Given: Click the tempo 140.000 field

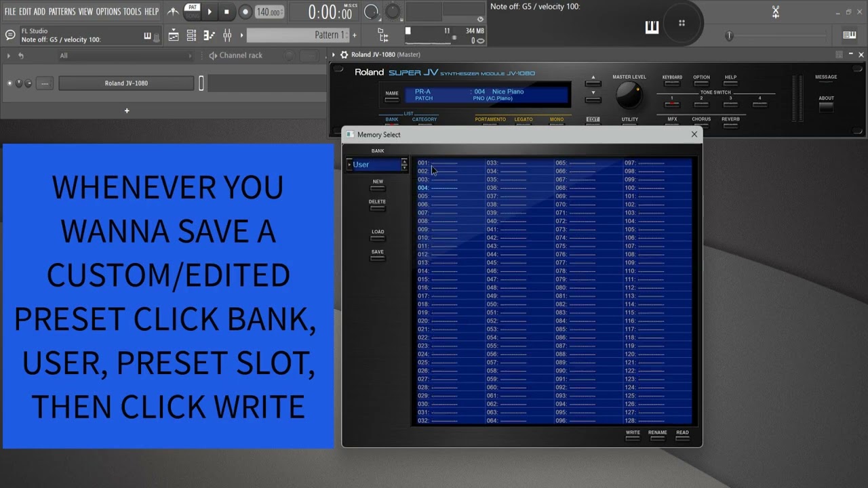Looking at the screenshot, I should tap(269, 12).
